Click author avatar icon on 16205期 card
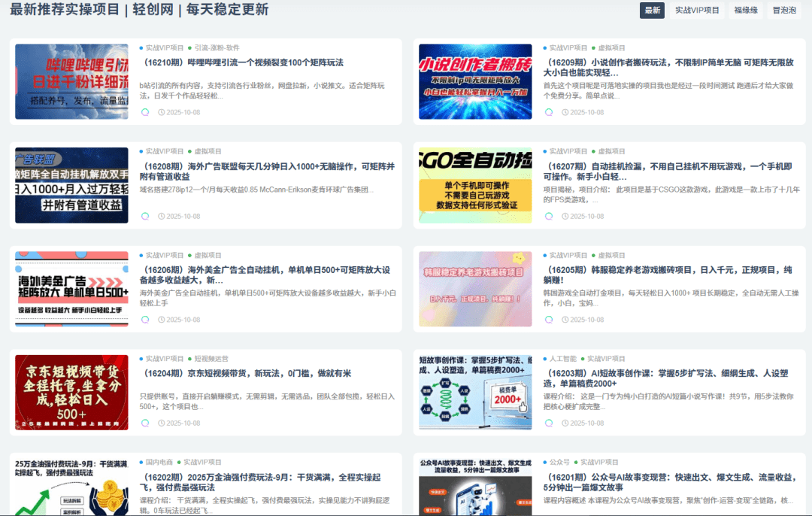 [x=549, y=320]
